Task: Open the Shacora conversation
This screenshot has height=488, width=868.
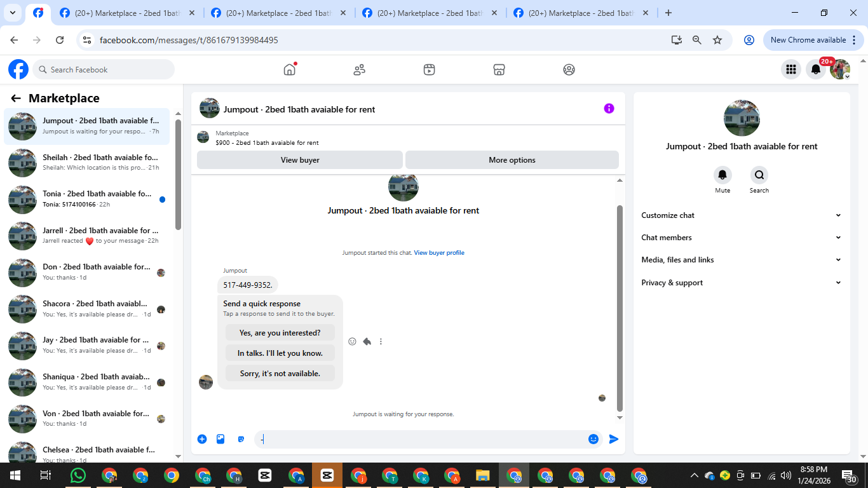Action: click(87, 309)
